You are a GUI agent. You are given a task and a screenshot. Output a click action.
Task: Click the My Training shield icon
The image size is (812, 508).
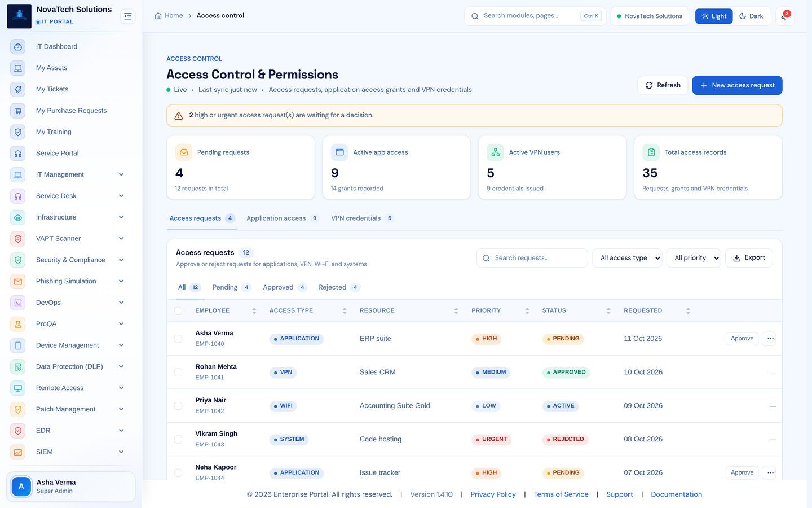18,132
